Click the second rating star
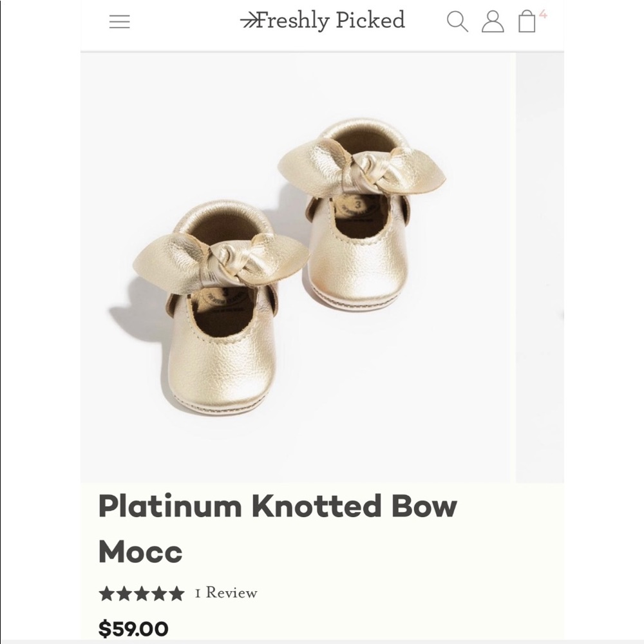 124,592
